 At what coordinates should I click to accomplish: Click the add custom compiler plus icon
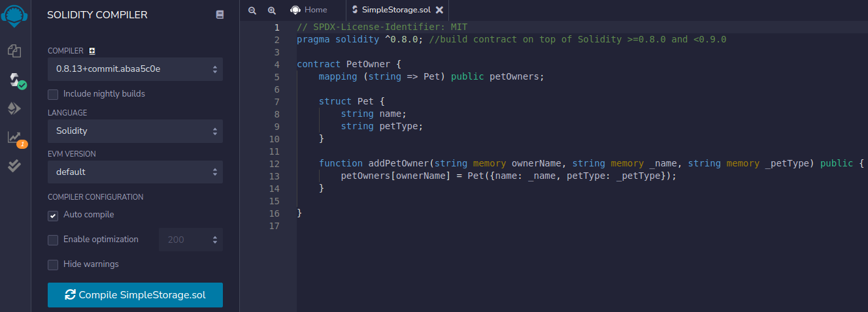coord(92,51)
